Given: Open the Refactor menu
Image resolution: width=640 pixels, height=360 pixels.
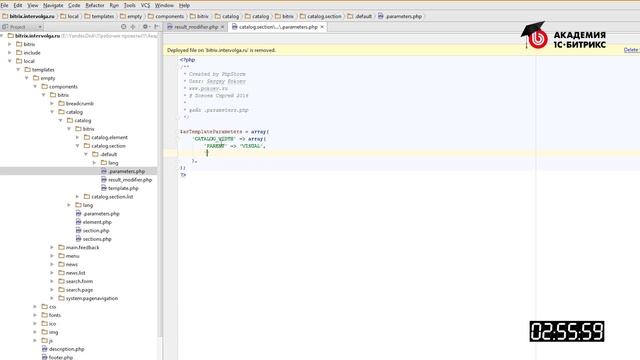Looking at the screenshot, I should pyautogui.click(x=95, y=5).
